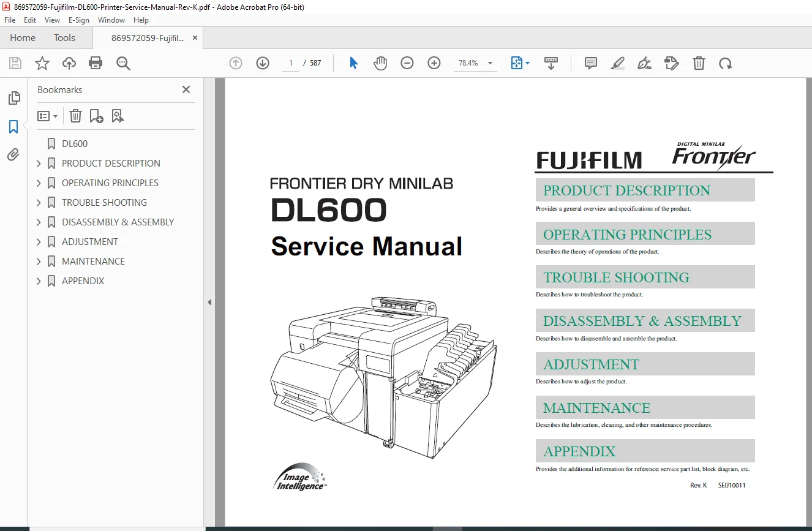812x531 pixels.
Task: Click the upload to cloud icon
Action: point(69,63)
